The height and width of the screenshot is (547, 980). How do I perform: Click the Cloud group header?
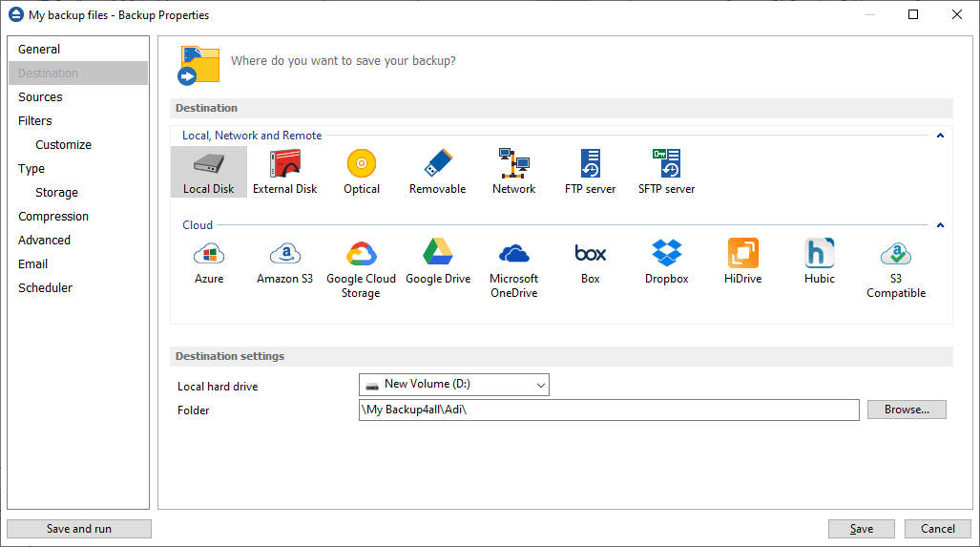coord(198,225)
